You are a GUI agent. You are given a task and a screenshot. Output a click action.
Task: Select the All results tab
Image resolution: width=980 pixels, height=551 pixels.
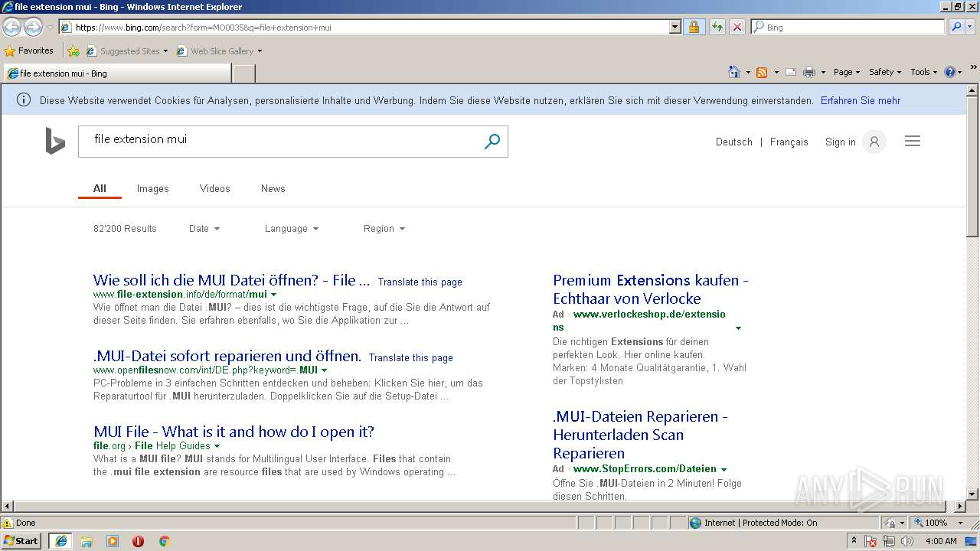(x=100, y=188)
